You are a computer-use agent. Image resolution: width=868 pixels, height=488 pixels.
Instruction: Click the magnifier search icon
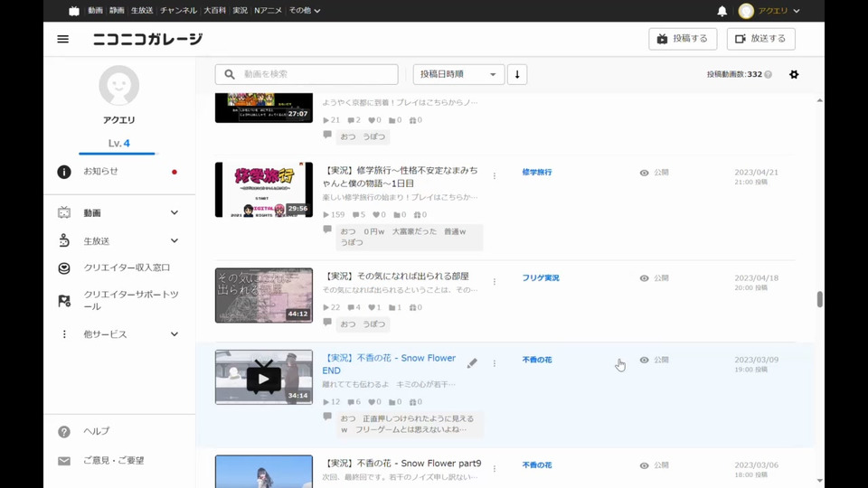[x=230, y=74]
